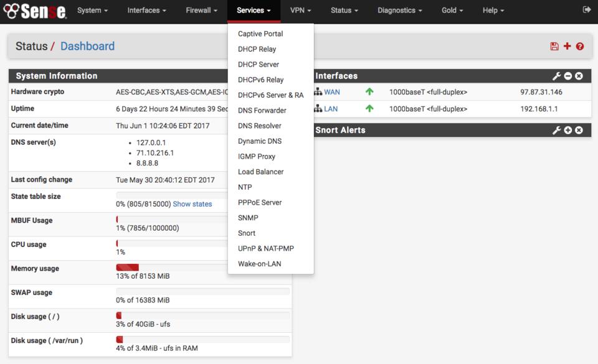
Task: Open the System dropdown menu
Action: point(92,11)
